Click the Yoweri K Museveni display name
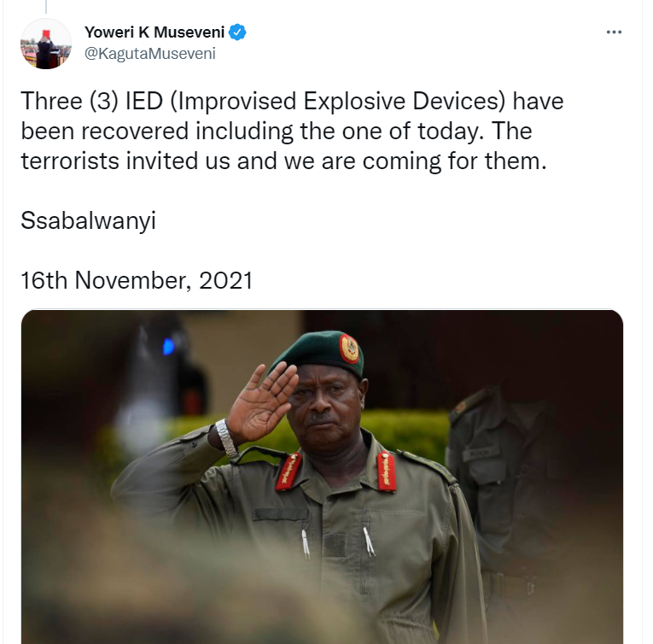Image resolution: width=653 pixels, height=644 pixels. [x=155, y=32]
